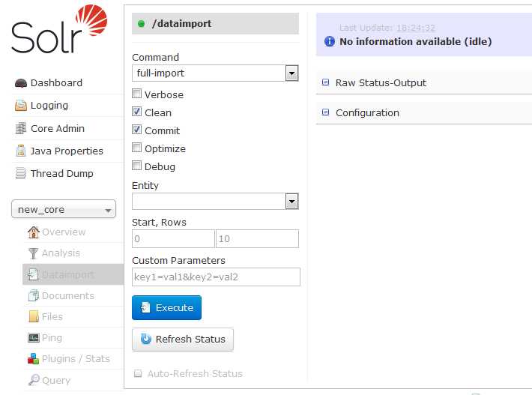Click the Refresh Status button
Viewport: 532px width, 395px height.
coord(183,339)
